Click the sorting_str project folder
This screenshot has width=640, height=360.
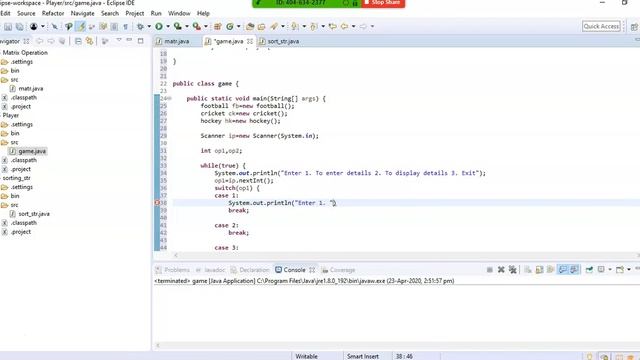pyautogui.click(x=16, y=178)
